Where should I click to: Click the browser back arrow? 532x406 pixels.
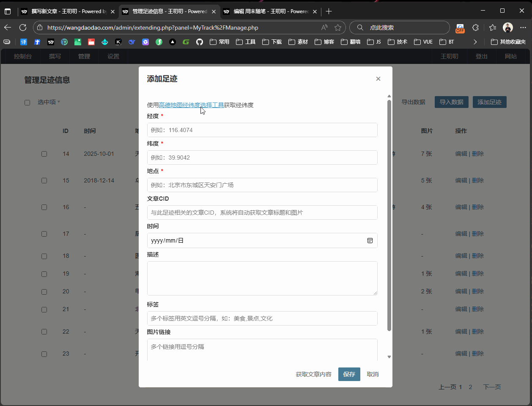click(x=8, y=28)
